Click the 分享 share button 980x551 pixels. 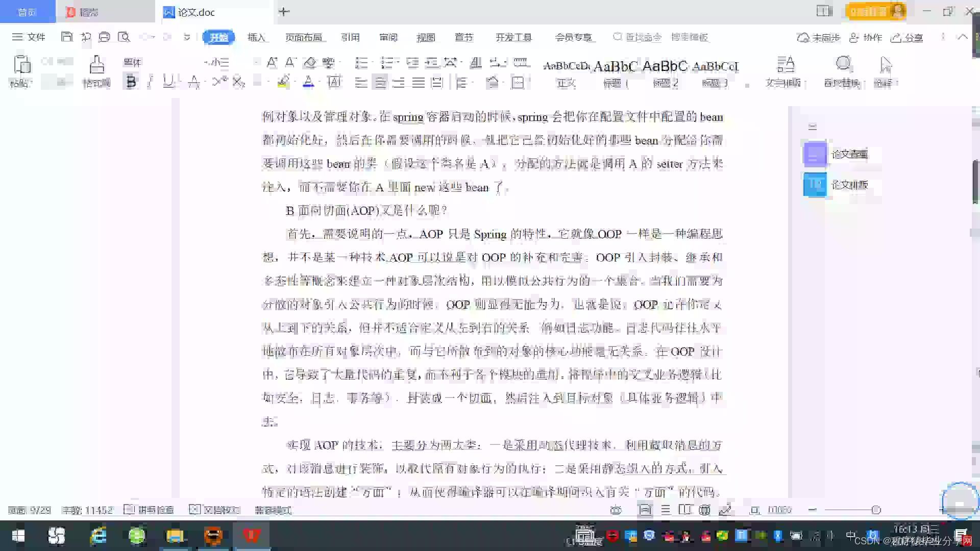906,37
